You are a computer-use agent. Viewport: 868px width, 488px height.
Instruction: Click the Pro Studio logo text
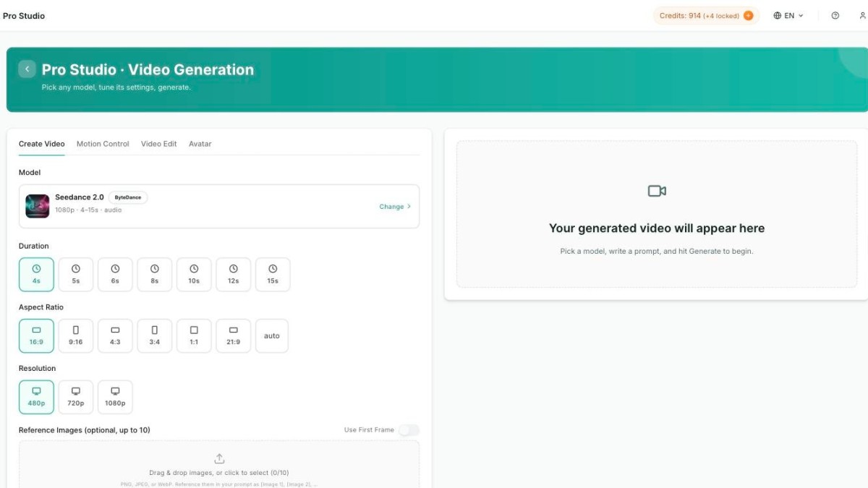24,16
